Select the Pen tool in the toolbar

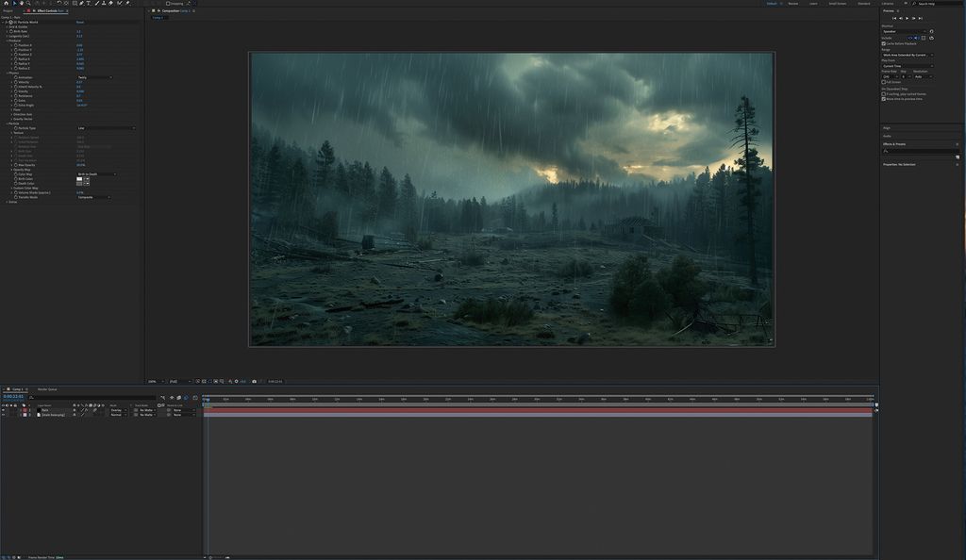coord(80,3)
